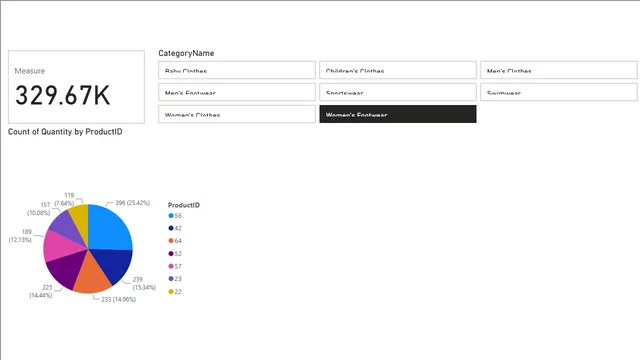Click the '396 (25.42%)' data label
The height and width of the screenshot is (360, 640).
tap(132, 203)
